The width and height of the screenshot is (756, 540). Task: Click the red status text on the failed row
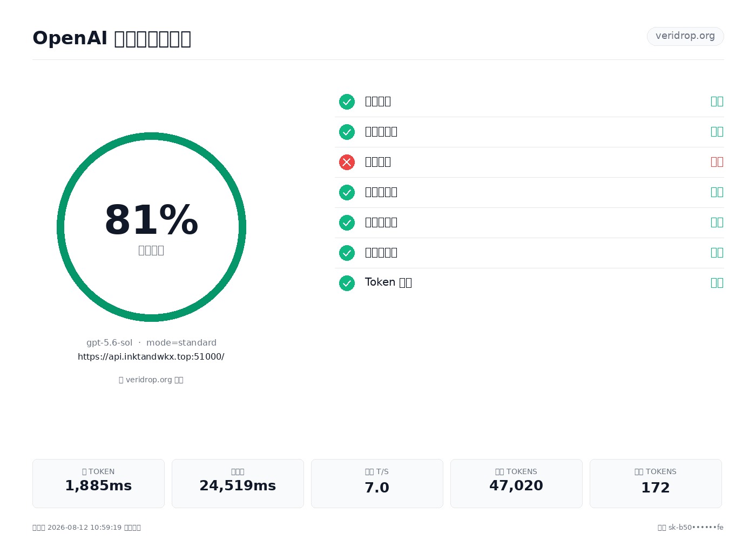point(717,162)
